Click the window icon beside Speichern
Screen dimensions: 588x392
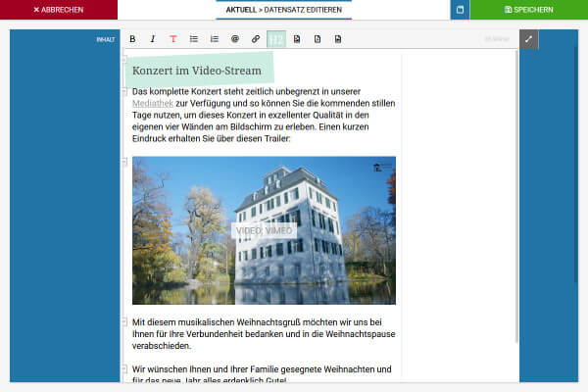point(461,10)
